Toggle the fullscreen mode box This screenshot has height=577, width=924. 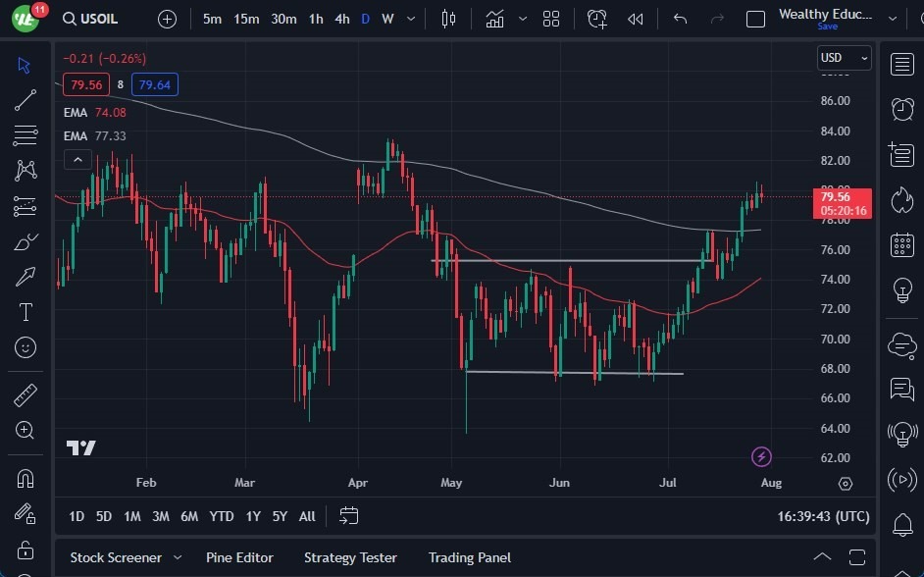[755, 19]
